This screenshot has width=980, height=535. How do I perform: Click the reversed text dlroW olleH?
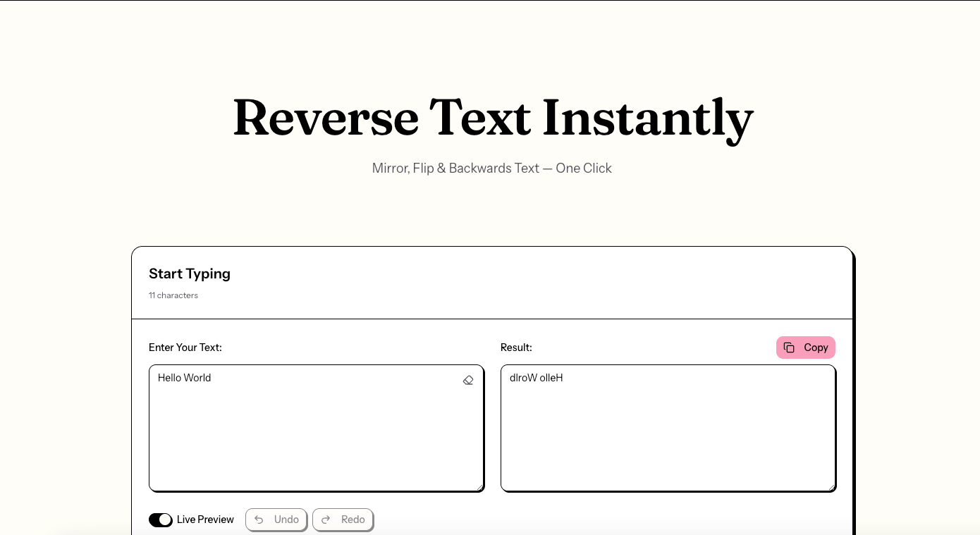tap(536, 378)
